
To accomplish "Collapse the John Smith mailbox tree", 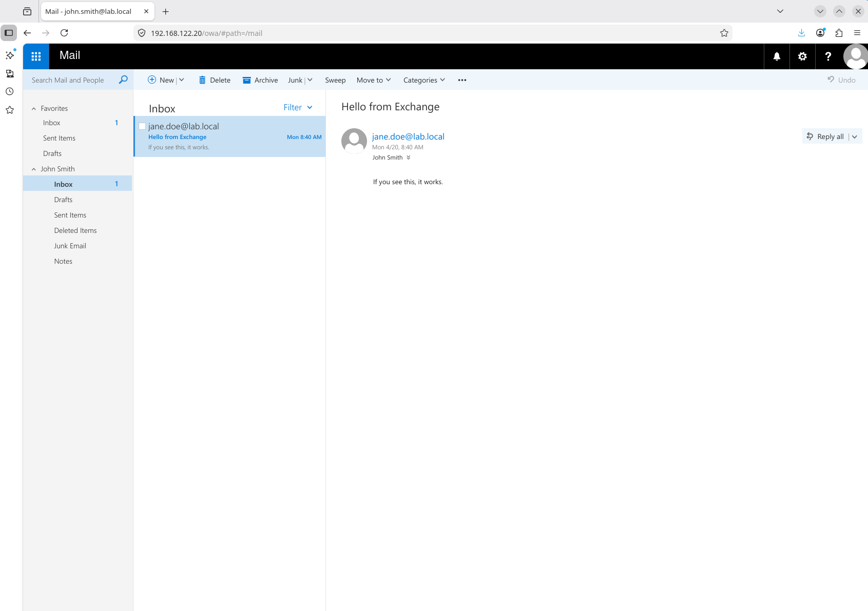I will [33, 169].
